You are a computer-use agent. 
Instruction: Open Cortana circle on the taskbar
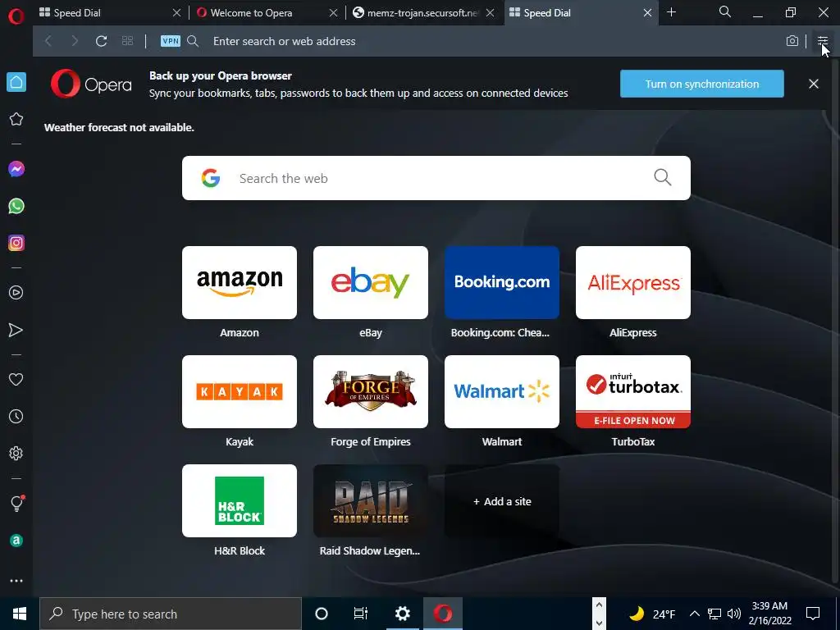(x=322, y=614)
